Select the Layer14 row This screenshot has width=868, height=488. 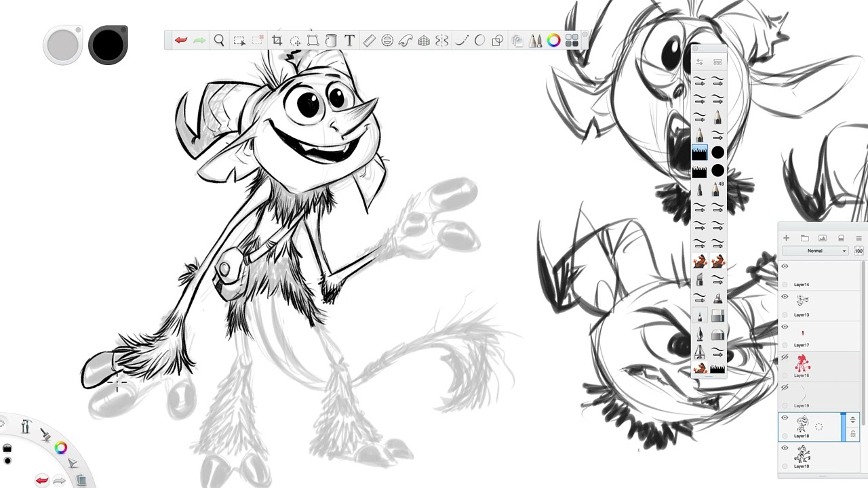click(x=818, y=275)
